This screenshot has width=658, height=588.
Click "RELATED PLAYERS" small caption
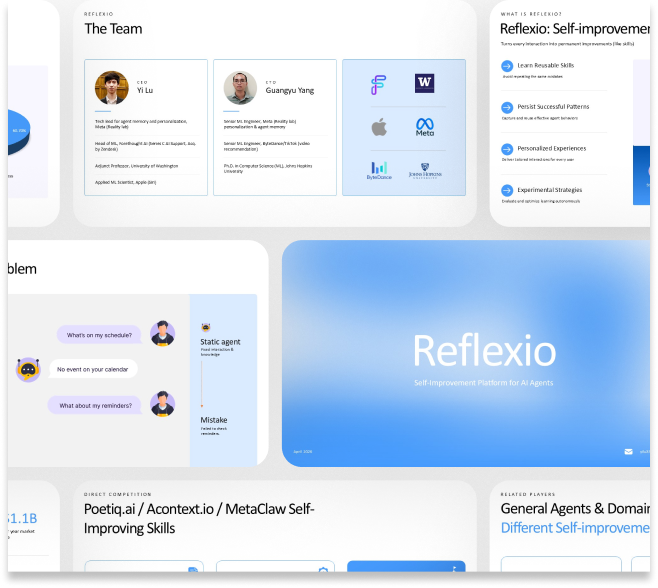coord(528,494)
